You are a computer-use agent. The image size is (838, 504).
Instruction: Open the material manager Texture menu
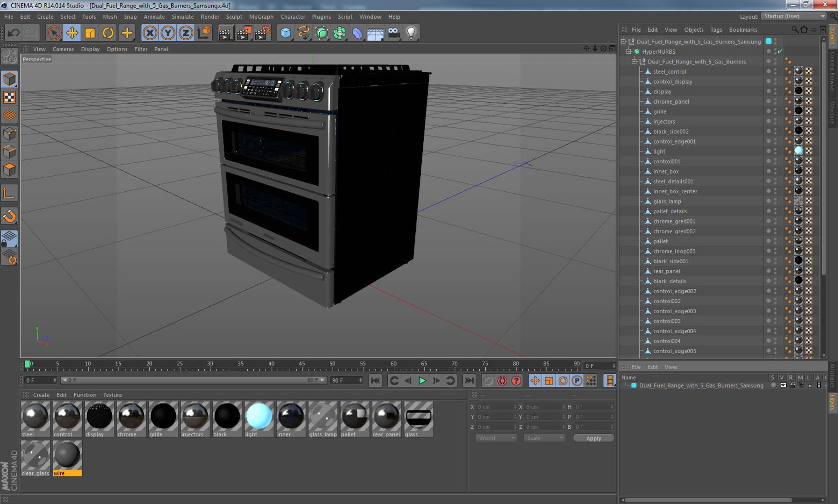click(x=112, y=395)
